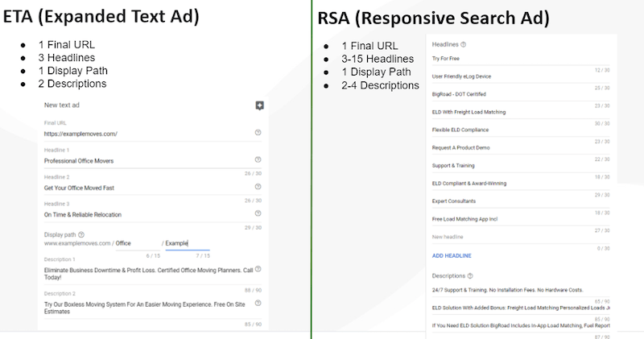Click RSA headline BigRoad - DOT Ceritifed
The height and width of the screenshot is (339, 644).
[521, 94]
